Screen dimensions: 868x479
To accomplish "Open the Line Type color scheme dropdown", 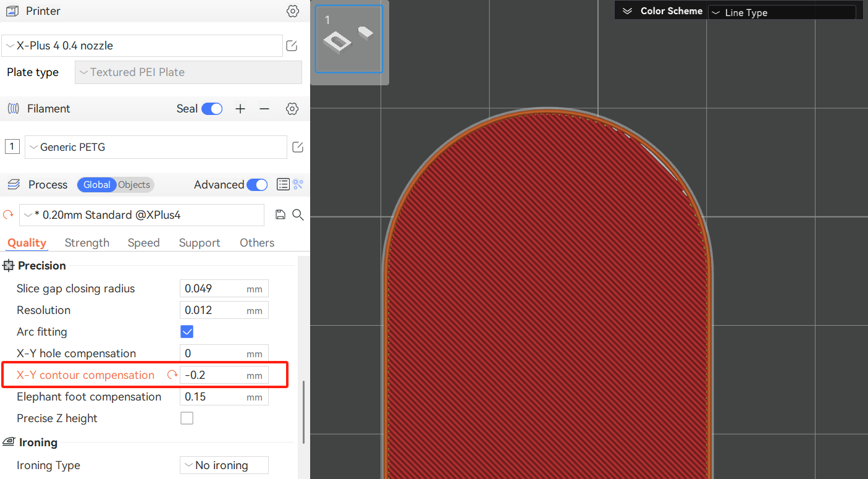I will pyautogui.click(x=782, y=12).
